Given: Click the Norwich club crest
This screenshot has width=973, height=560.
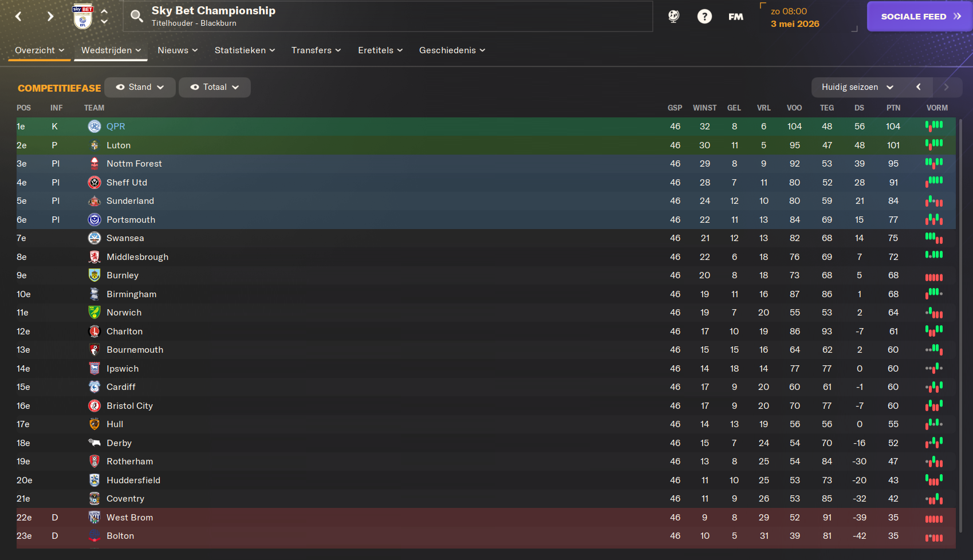Looking at the screenshot, I should pos(94,313).
